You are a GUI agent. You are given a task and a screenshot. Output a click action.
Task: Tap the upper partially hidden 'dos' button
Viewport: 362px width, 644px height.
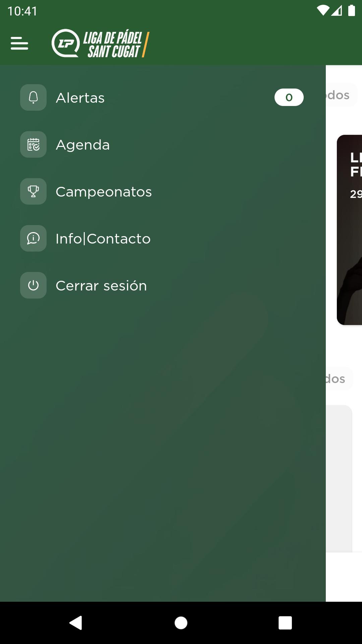click(341, 95)
